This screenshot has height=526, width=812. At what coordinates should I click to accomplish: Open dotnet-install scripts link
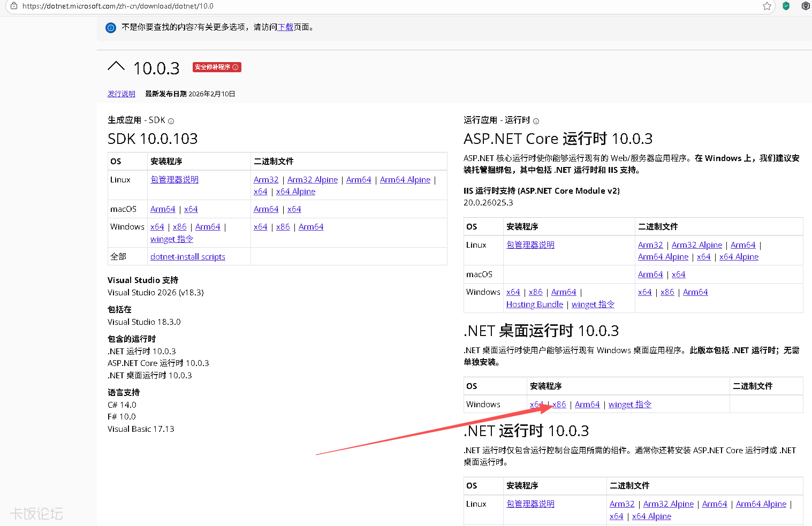(187, 257)
